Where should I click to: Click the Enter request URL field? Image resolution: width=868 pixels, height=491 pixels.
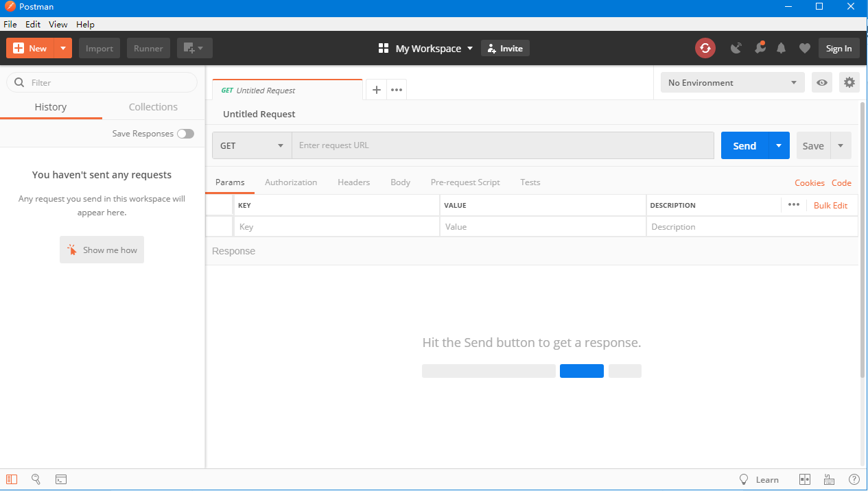503,145
